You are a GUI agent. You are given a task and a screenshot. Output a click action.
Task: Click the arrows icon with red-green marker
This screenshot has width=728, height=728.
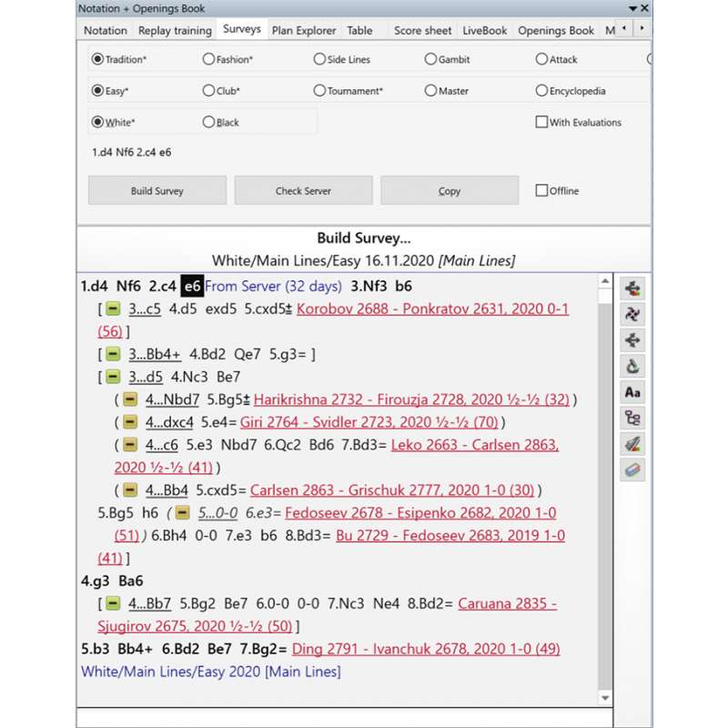pyautogui.click(x=632, y=288)
